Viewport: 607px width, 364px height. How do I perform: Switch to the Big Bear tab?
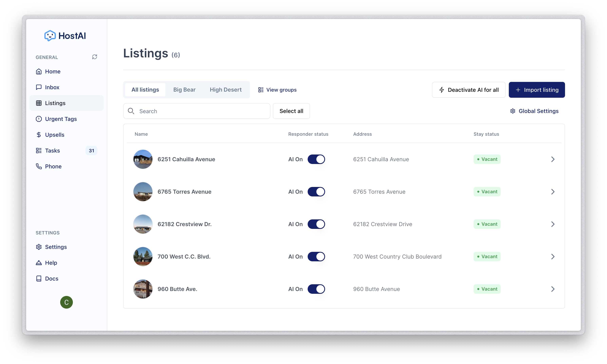coord(184,90)
